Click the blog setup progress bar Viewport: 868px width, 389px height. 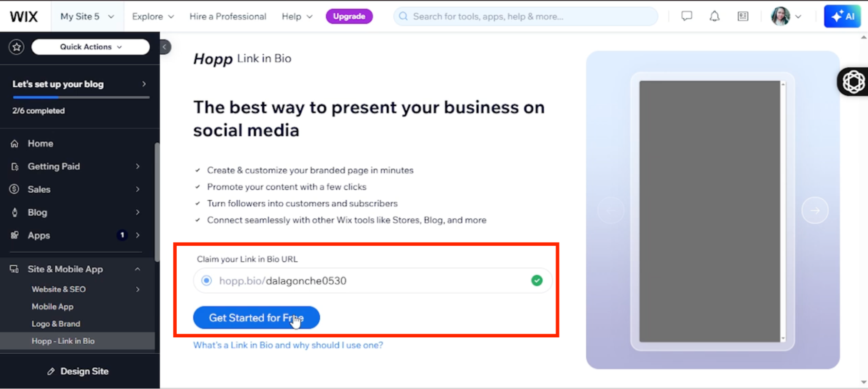[x=81, y=97]
